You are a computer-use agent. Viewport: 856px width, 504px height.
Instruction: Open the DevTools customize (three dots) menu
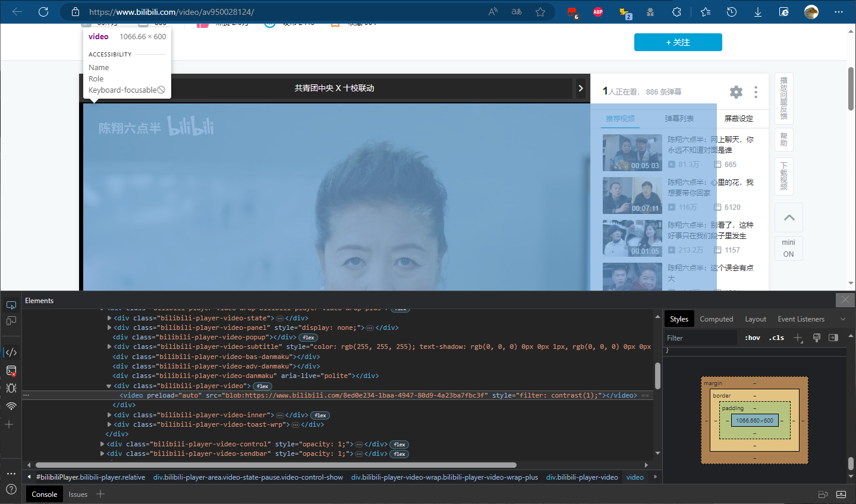coord(11,473)
